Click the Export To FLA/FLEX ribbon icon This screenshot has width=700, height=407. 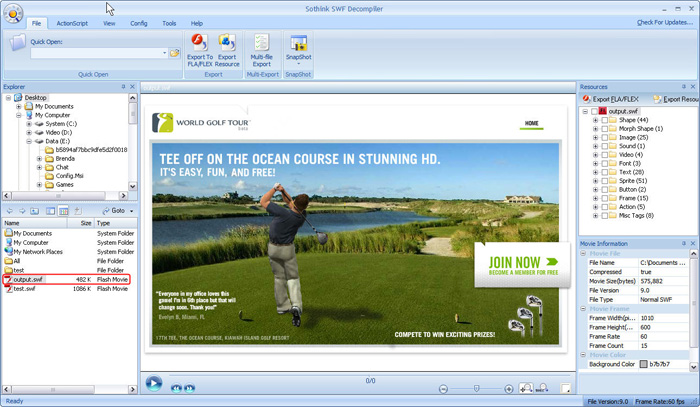200,50
